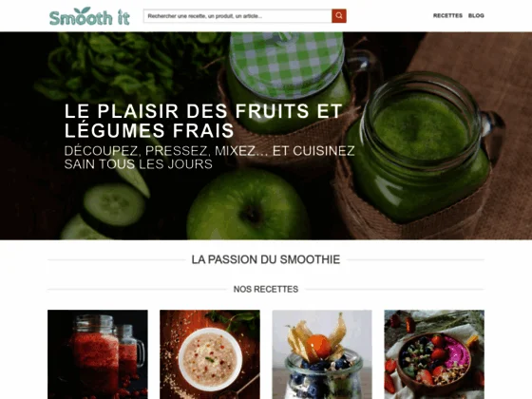532x399 pixels.
Task: Click the magnifier search icon button
Action: 338,16
